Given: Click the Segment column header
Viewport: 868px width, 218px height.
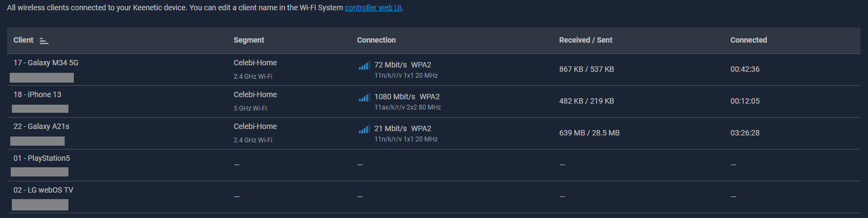Looking at the screenshot, I should point(249,40).
